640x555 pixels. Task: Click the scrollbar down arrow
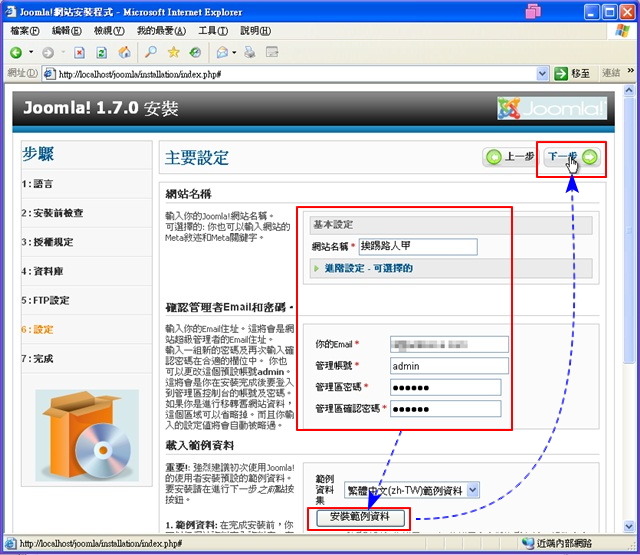click(629, 526)
